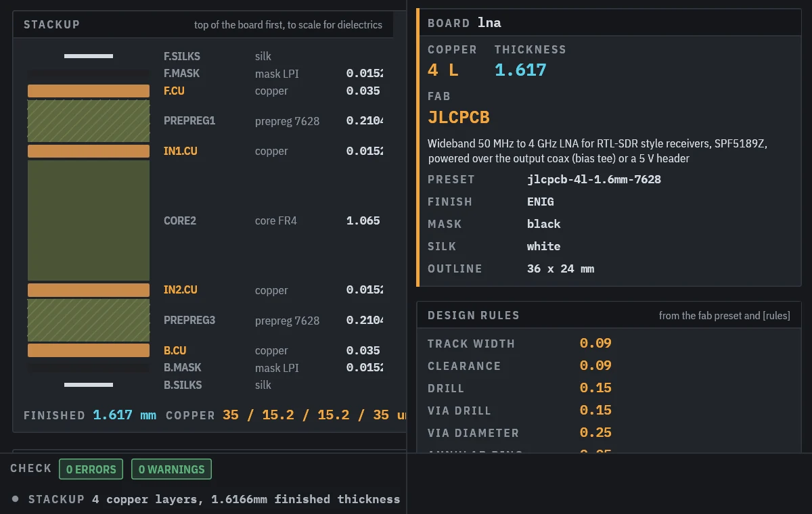The width and height of the screenshot is (812, 514).
Task: Click the F.CU layer name
Action: tap(175, 91)
